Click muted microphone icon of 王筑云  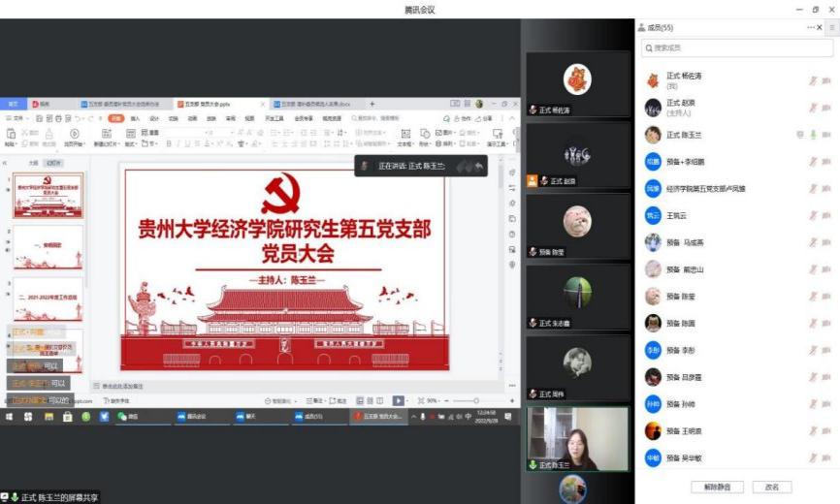[813, 215]
